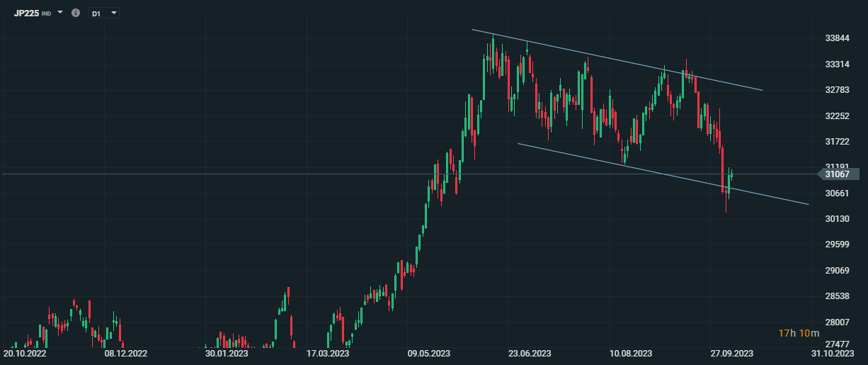Click the 20.10.2022 date axis label

tap(24, 353)
